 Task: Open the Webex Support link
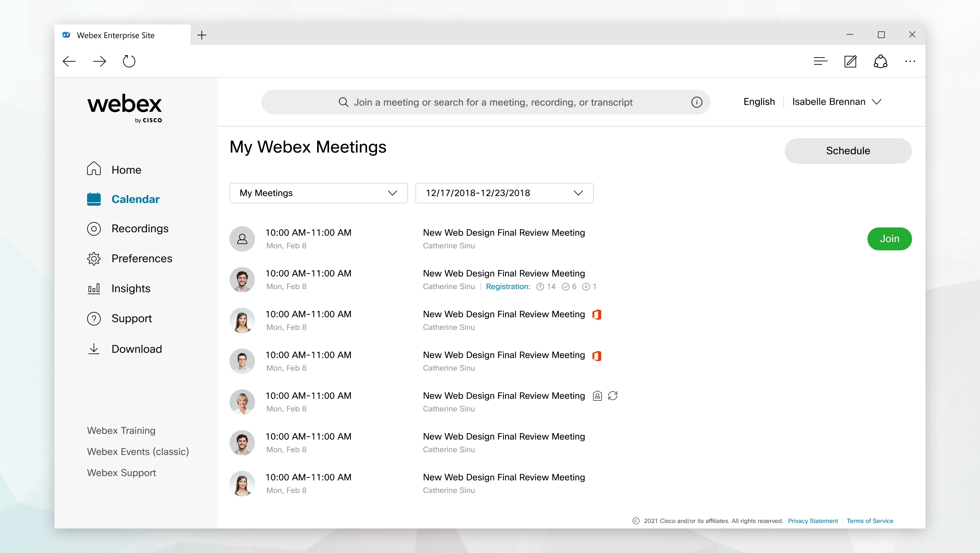[x=121, y=473]
